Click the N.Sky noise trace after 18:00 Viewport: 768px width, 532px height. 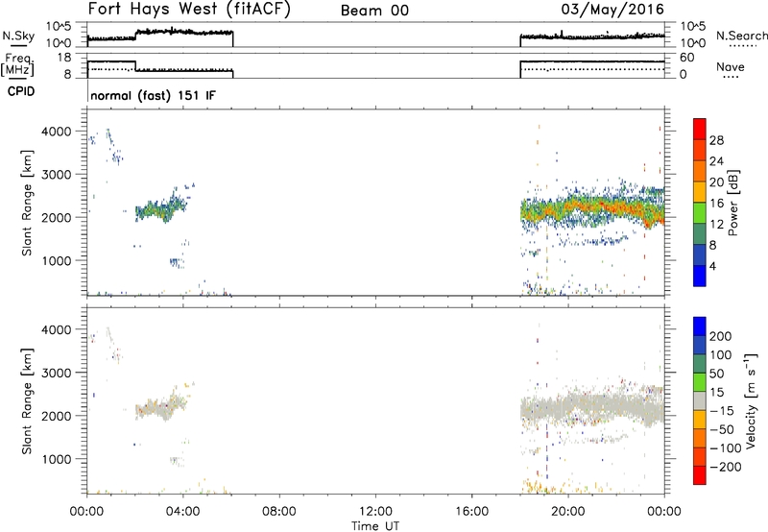point(592,36)
